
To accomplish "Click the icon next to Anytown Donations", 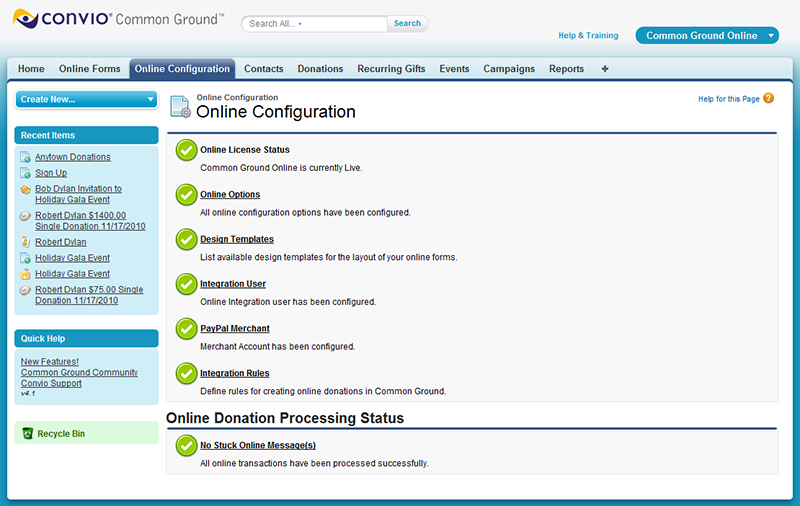I will point(25,157).
